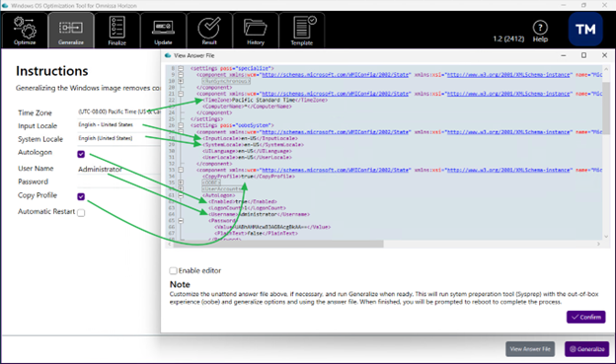Image resolution: width=616 pixels, height=364 pixels.
Task: Click the ComputerName XML line
Action: click(247, 107)
